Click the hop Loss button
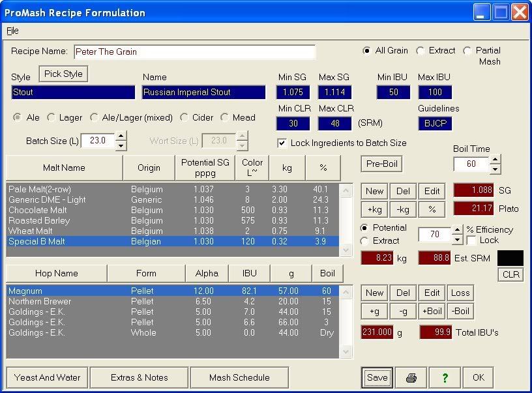The height and width of the screenshot is (393, 532). pos(460,293)
